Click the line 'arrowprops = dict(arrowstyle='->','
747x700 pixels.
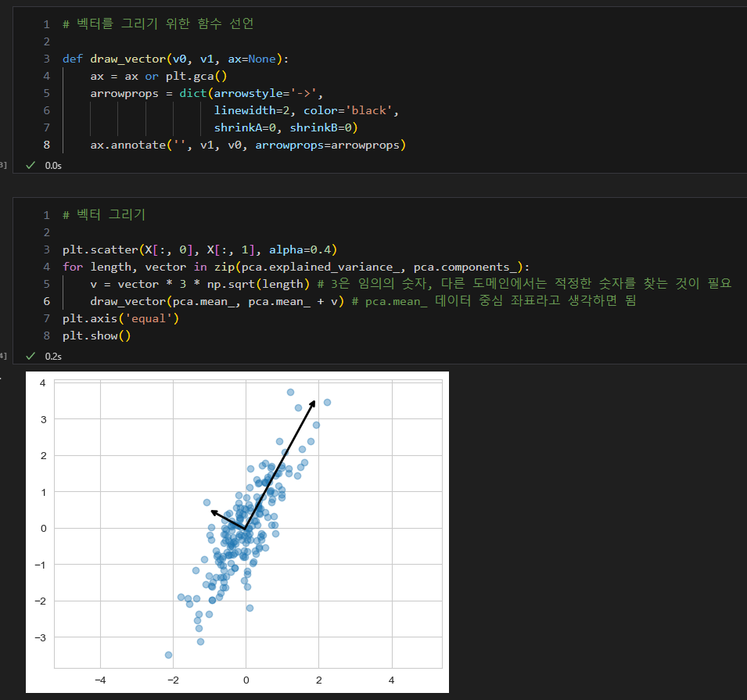point(207,93)
